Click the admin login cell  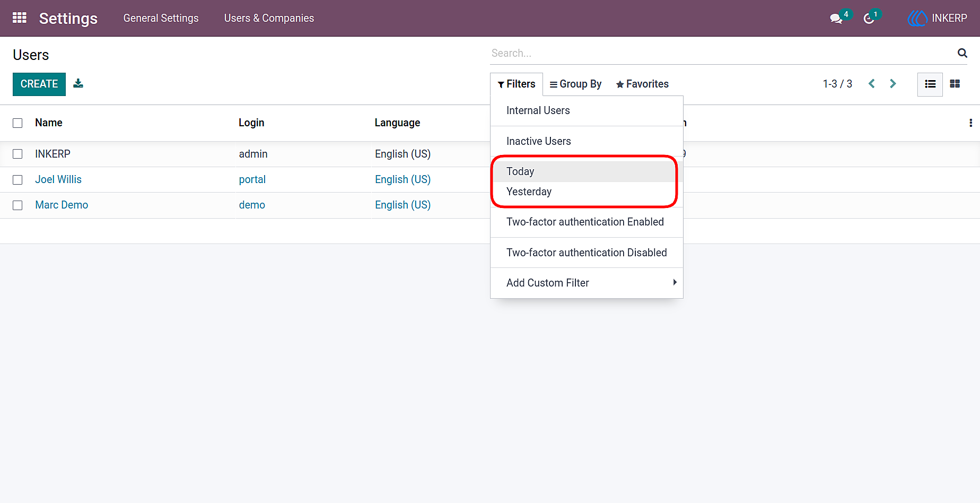(x=253, y=154)
